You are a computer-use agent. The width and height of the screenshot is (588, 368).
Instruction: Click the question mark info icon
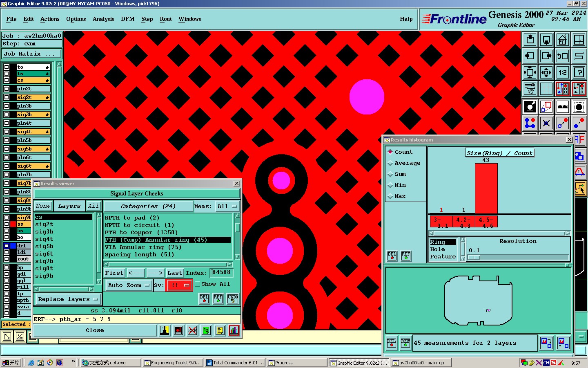[579, 72]
